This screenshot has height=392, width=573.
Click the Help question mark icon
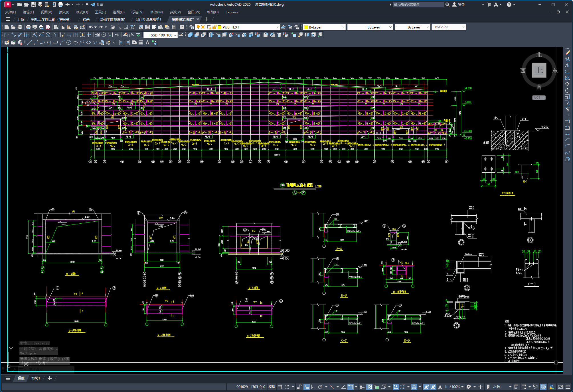tap(182, 27)
